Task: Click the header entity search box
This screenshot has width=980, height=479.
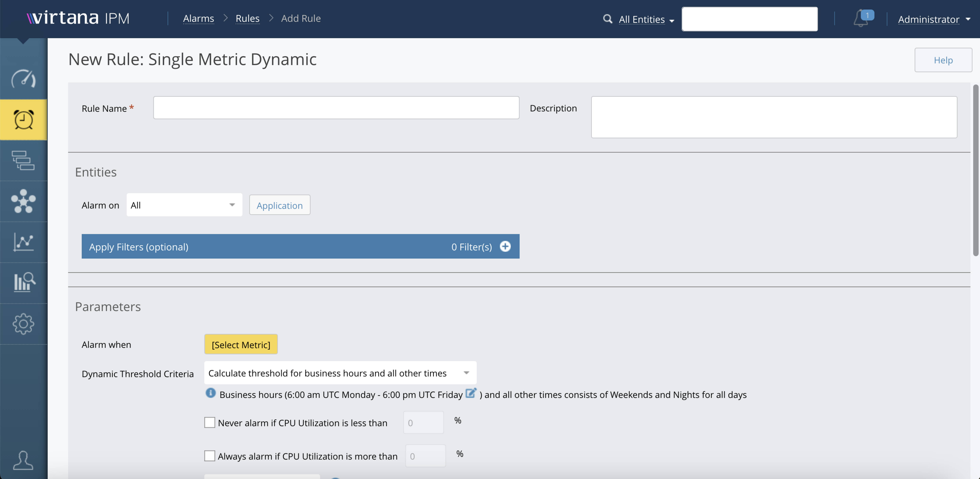Action: pos(749,19)
